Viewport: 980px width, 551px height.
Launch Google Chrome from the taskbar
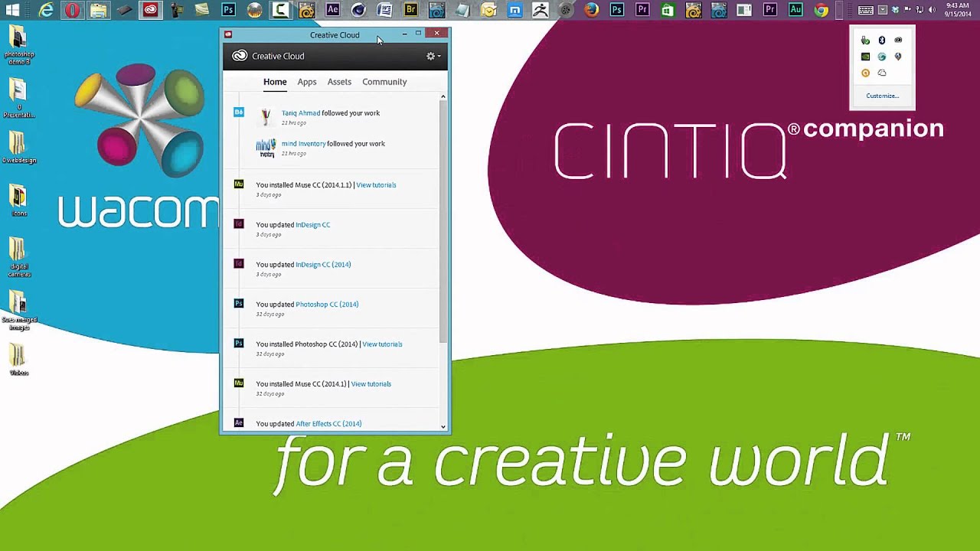click(x=821, y=10)
